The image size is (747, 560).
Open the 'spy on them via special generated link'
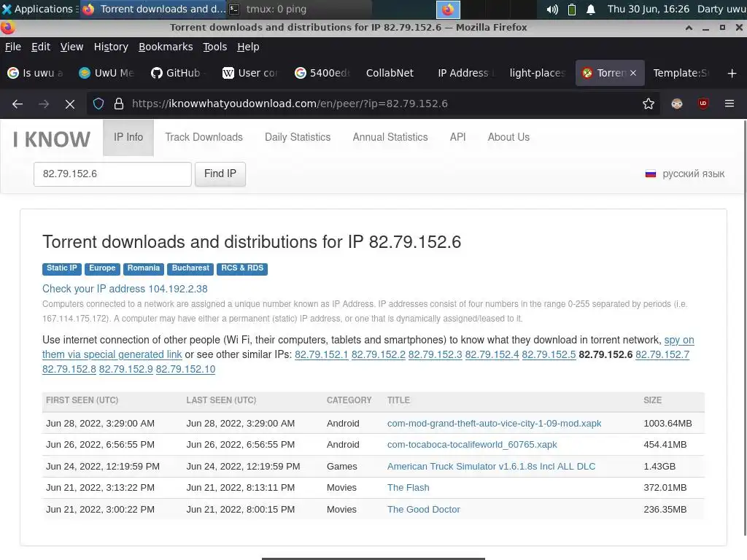pyautogui.click(x=112, y=354)
